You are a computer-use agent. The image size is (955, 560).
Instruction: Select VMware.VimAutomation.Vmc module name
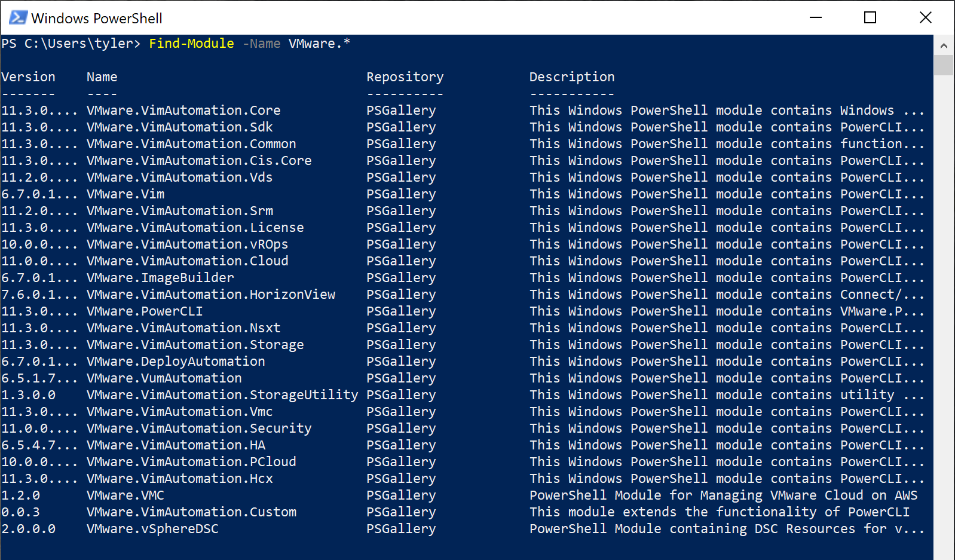click(179, 412)
